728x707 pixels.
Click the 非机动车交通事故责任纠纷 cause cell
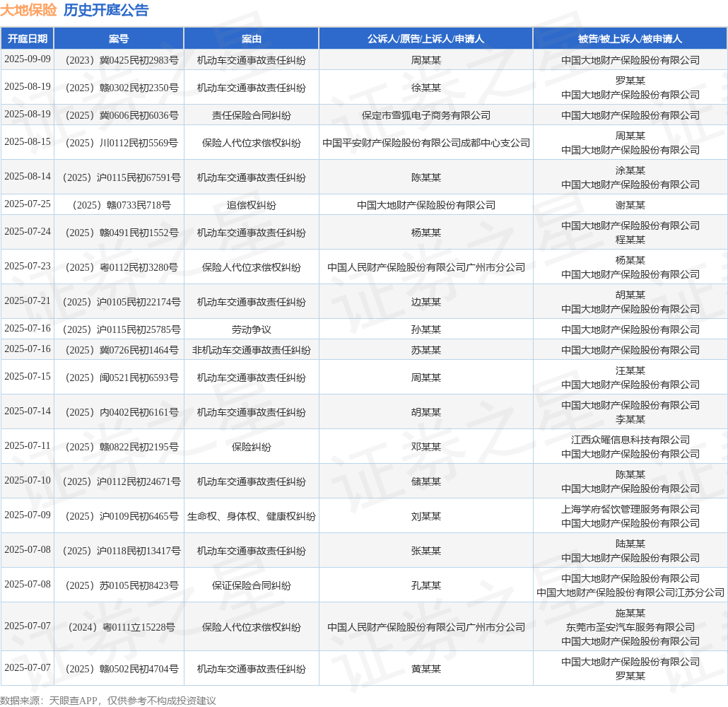[251, 350]
